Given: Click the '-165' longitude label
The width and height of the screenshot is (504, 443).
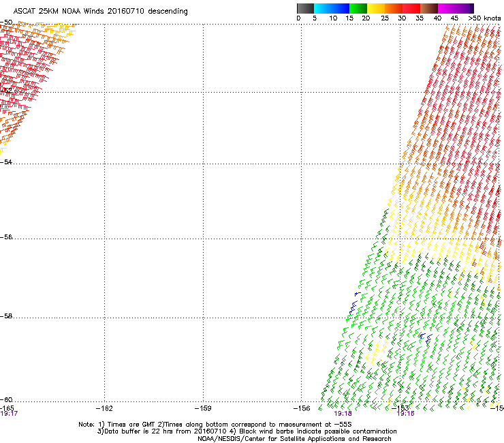Looking at the screenshot, I should point(7,408).
